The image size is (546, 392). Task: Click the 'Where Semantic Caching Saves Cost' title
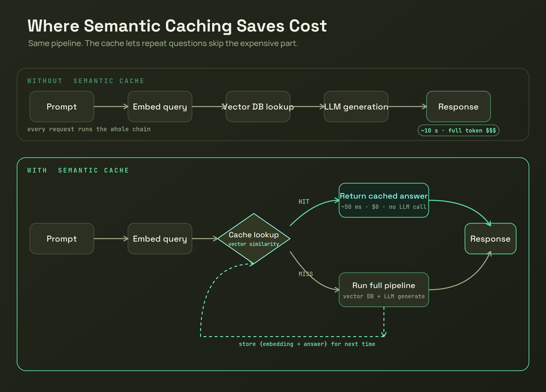(x=177, y=26)
